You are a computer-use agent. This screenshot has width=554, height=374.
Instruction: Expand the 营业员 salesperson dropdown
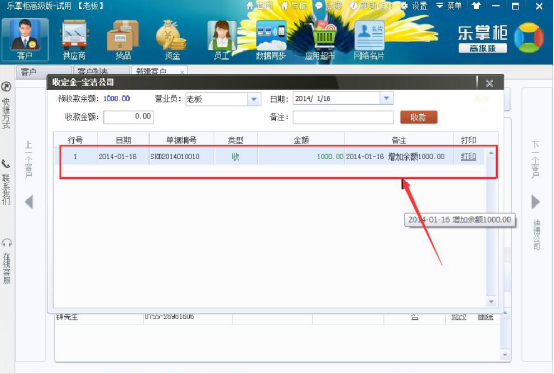[x=254, y=99]
